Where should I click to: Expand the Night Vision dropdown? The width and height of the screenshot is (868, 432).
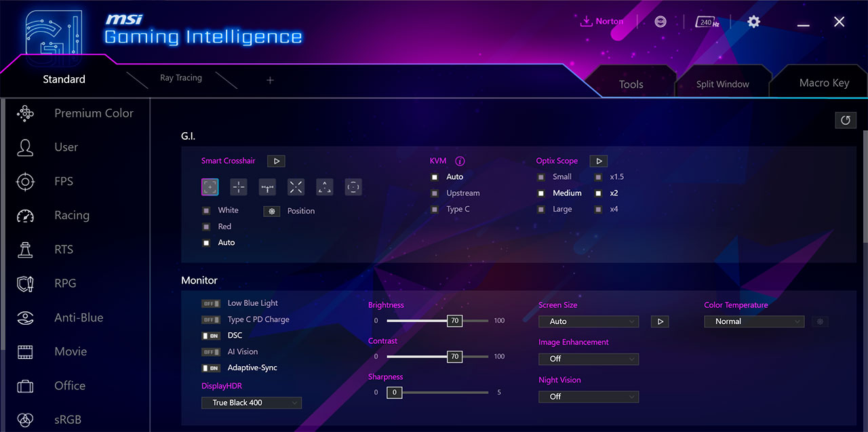[x=589, y=397]
